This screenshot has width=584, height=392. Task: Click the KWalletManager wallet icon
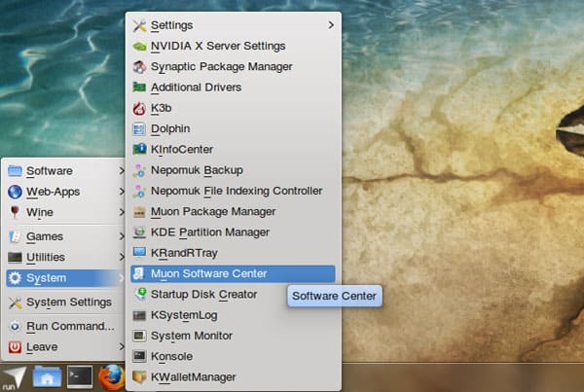point(139,377)
